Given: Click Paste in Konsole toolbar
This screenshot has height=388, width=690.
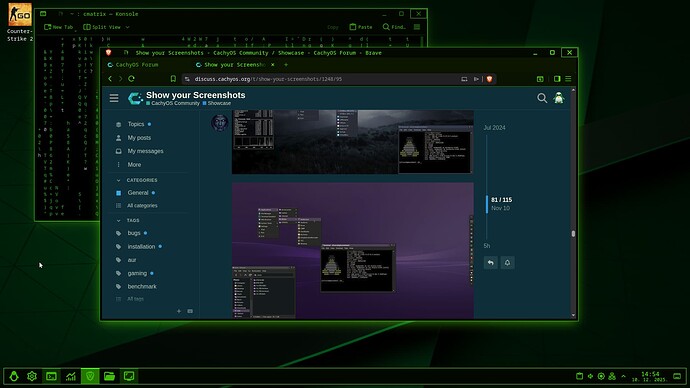Looking at the screenshot, I should (361, 27).
